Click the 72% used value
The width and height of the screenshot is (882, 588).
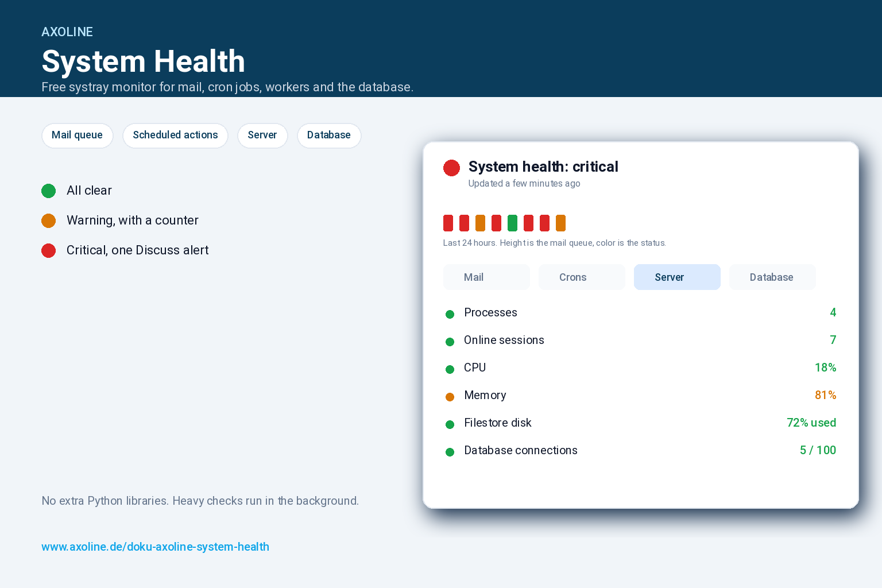tap(811, 423)
